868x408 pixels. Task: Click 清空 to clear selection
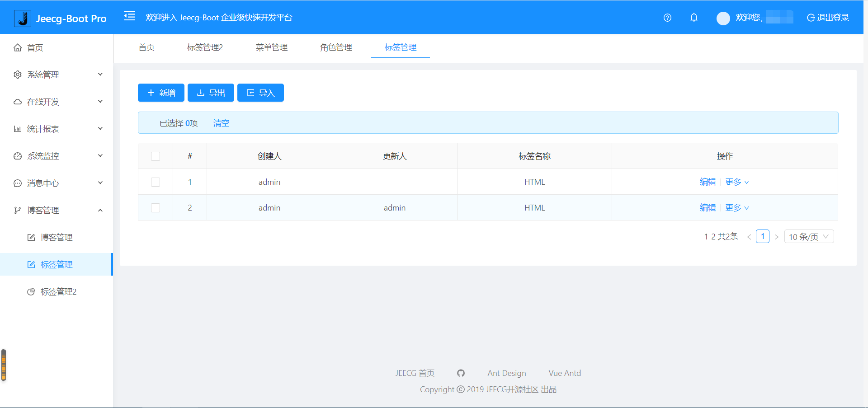tap(221, 122)
